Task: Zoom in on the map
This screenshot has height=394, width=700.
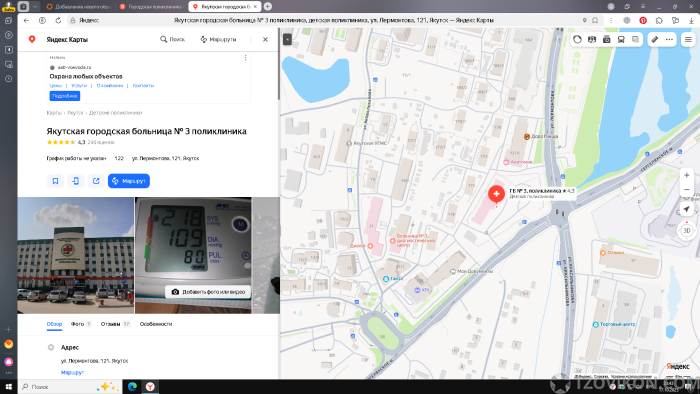Action: 687,175
